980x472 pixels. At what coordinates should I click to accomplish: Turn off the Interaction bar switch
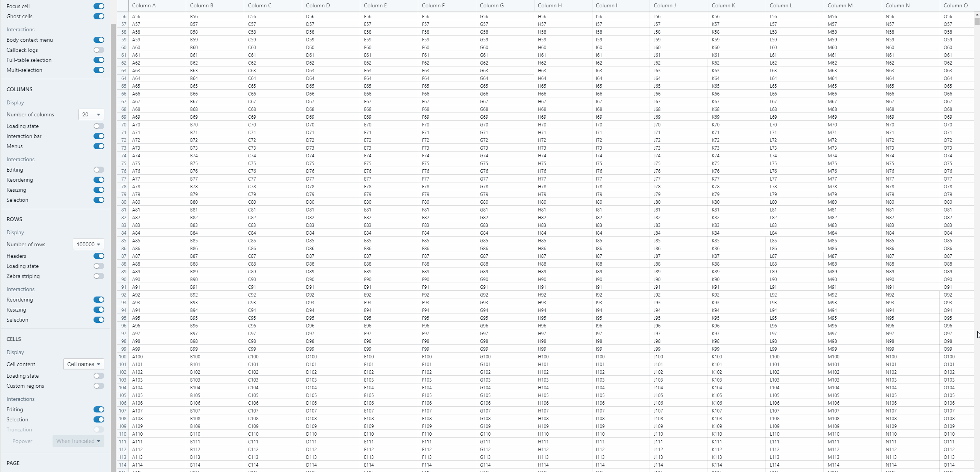pos(99,136)
